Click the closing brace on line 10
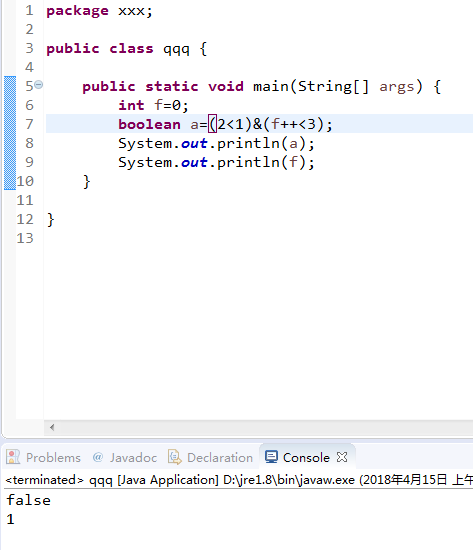473x550 pixels. (x=86, y=182)
